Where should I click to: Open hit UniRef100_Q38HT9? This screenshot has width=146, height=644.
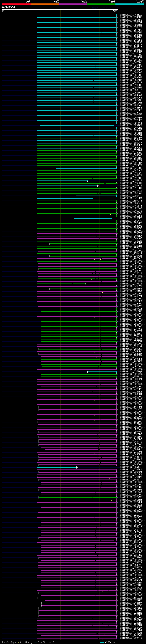(x=131, y=27)
